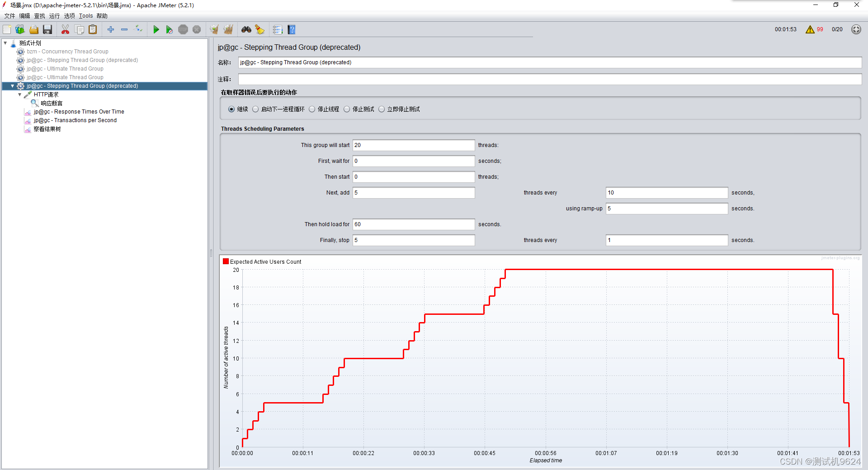
Task: Open the Tools menu
Action: [86, 16]
